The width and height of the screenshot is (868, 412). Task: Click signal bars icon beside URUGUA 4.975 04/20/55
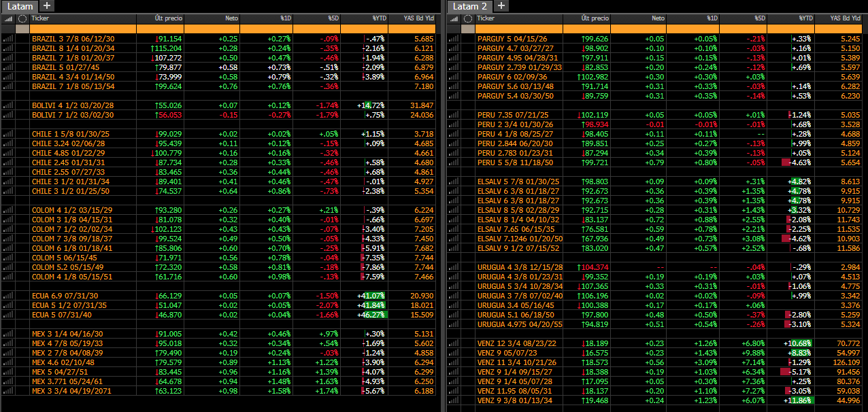454,324
